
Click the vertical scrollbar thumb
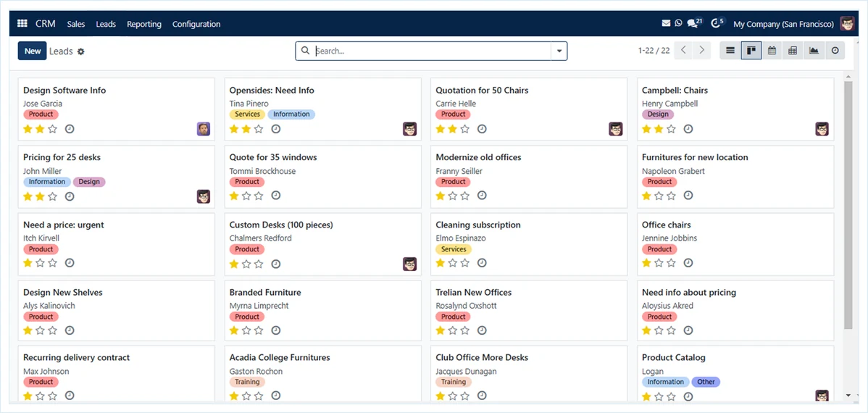(x=848, y=205)
